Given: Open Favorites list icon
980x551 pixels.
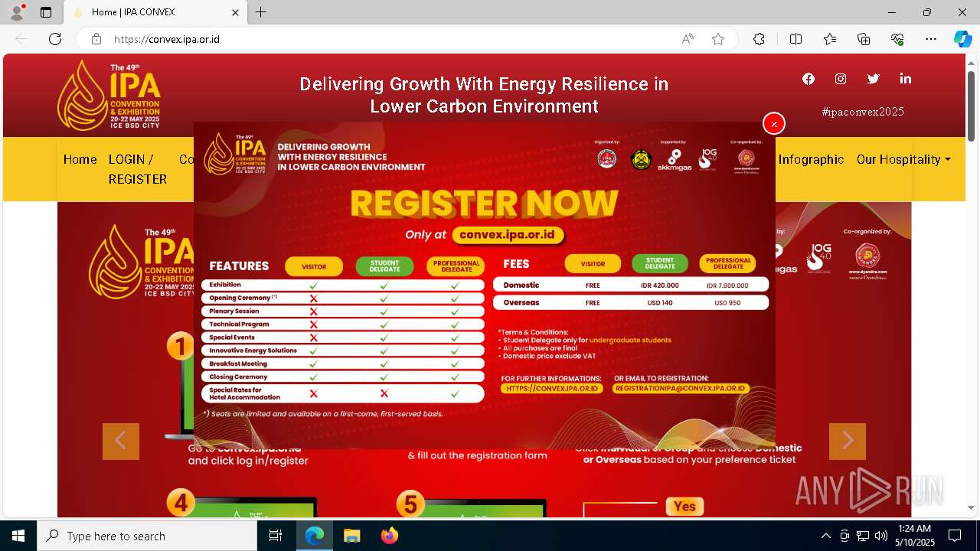Looking at the screenshot, I should [x=830, y=39].
